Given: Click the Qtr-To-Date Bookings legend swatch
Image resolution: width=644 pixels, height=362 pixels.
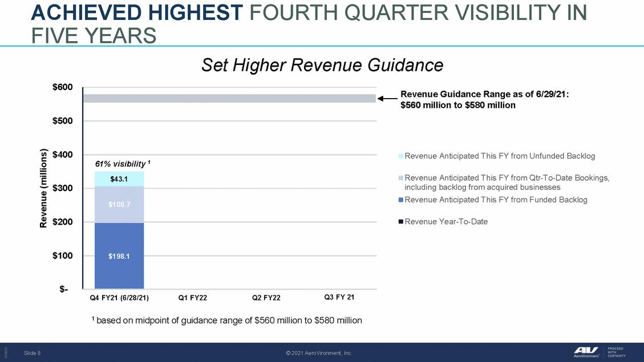Looking at the screenshot, I should (400, 178).
